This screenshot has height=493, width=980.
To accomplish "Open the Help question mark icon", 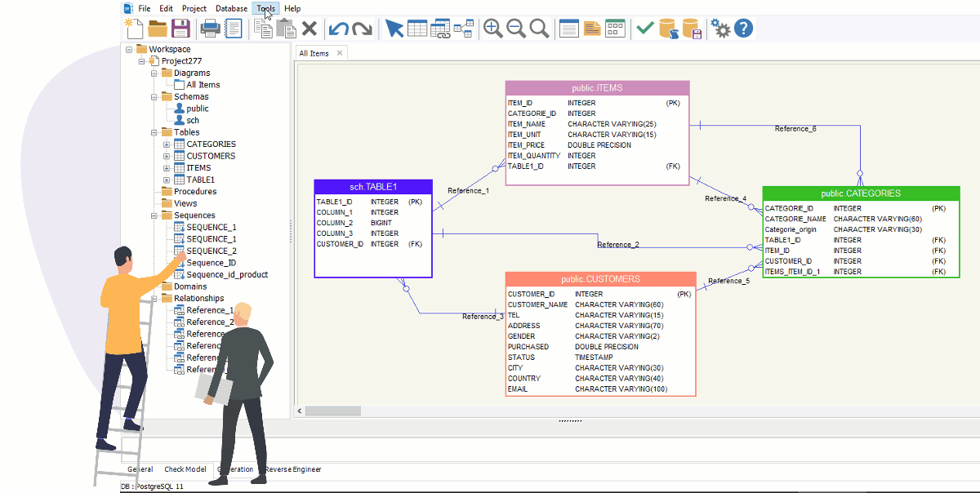I will click(x=743, y=29).
